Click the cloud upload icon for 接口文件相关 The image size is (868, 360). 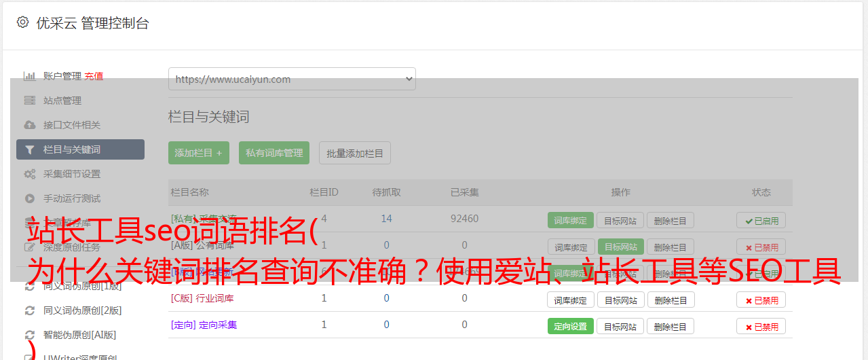tap(30, 125)
